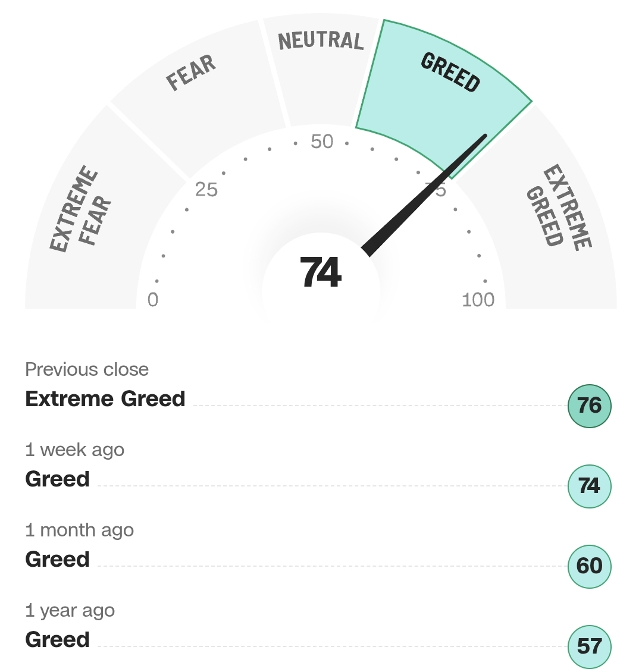Click the 100 mark on gauge

pyautogui.click(x=478, y=300)
